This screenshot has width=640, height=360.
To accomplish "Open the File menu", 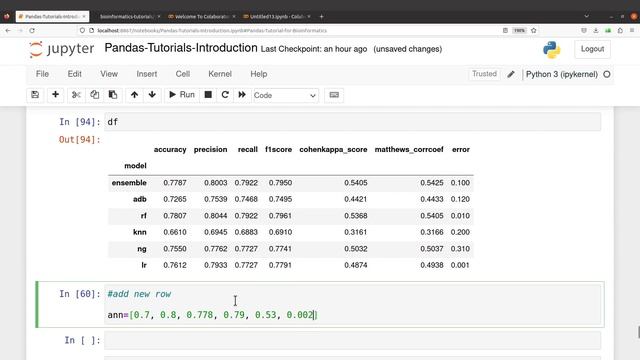I will click(42, 74).
